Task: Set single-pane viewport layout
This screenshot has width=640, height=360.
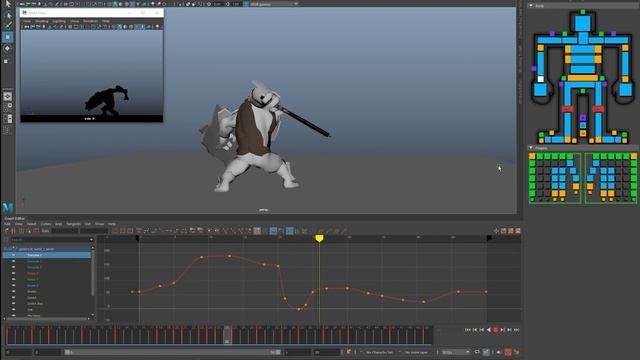Action: coord(8,96)
